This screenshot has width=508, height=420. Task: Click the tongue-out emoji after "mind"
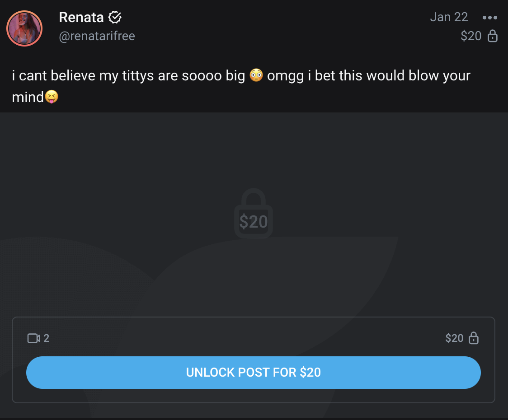[52, 97]
